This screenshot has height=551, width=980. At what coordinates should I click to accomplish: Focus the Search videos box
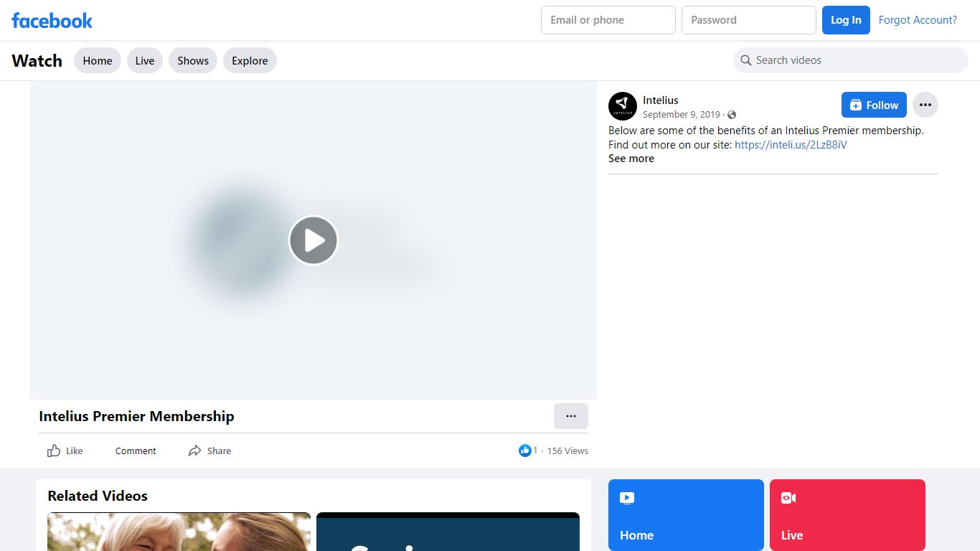tap(851, 60)
